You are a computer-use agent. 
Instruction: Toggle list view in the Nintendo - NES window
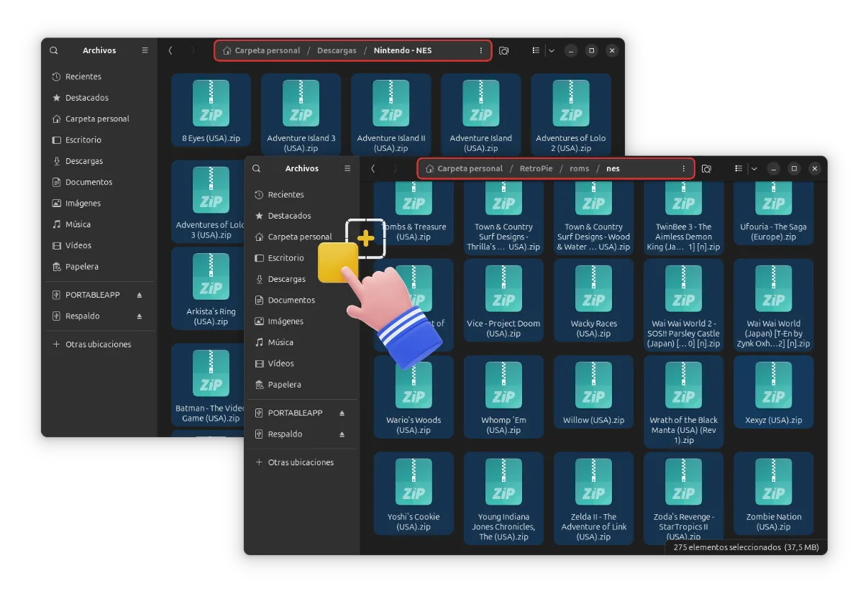pyautogui.click(x=536, y=51)
